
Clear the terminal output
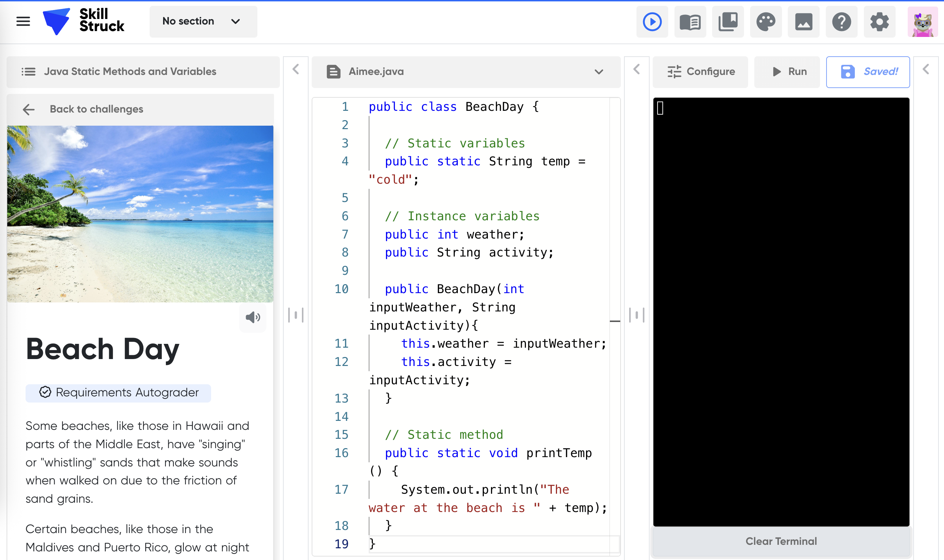(781, 541)
